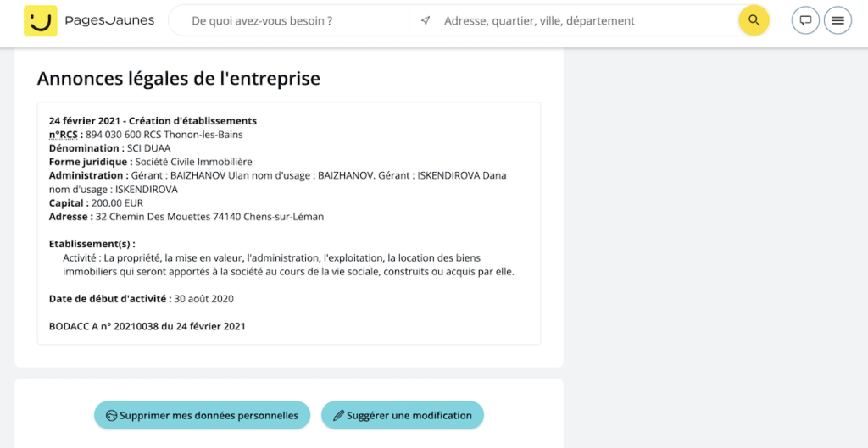Image resolution: width=868 pixels, height=448 pixels.
Task: Click pencil icon in Suggérer une modification
Action: [x=338, y=416]
